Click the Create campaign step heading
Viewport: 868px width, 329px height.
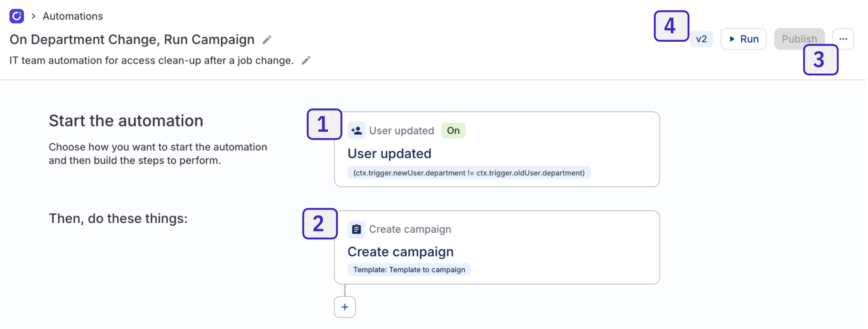[400, 252]
